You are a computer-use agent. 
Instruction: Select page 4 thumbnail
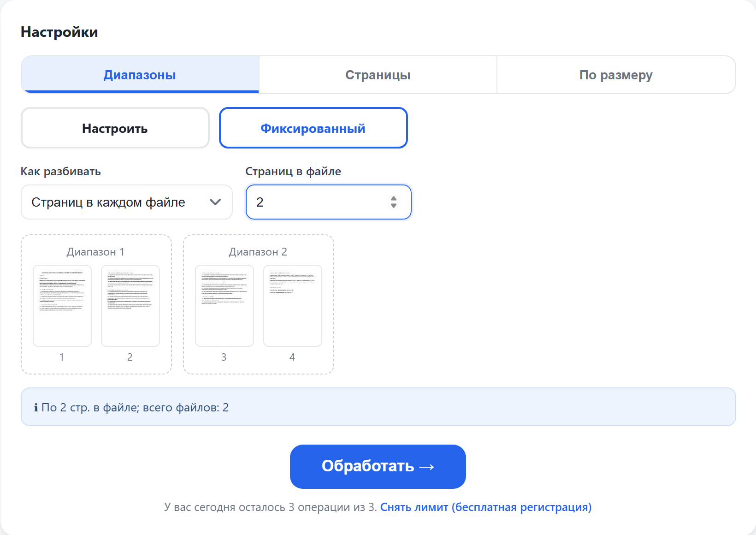click(293, 306)
